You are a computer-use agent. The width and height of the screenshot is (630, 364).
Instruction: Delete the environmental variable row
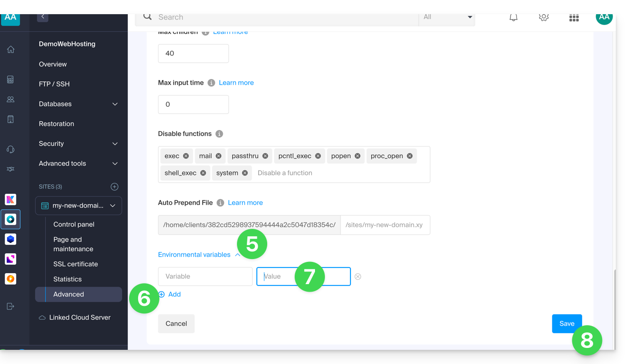pyautogui.click(x=358, y=277)
